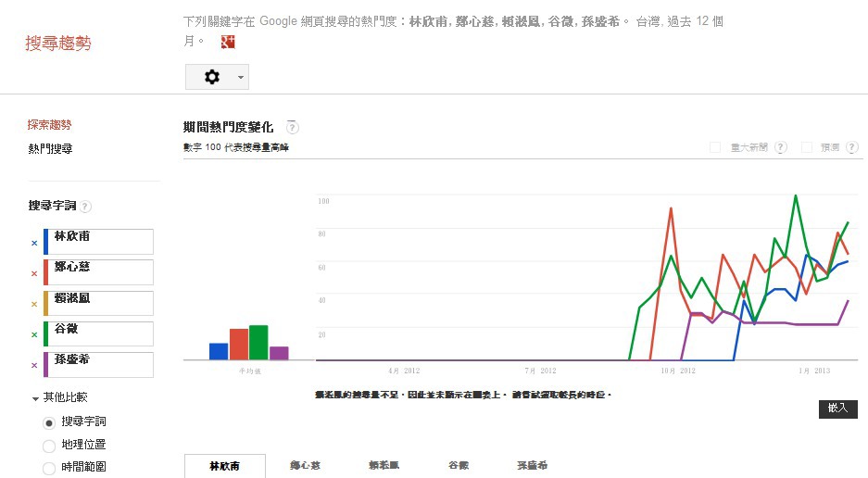This screenshot has height=478, width=868.
Task: Open help icon next to 預測
Action: pyautogui.click(x=852, y=147)
